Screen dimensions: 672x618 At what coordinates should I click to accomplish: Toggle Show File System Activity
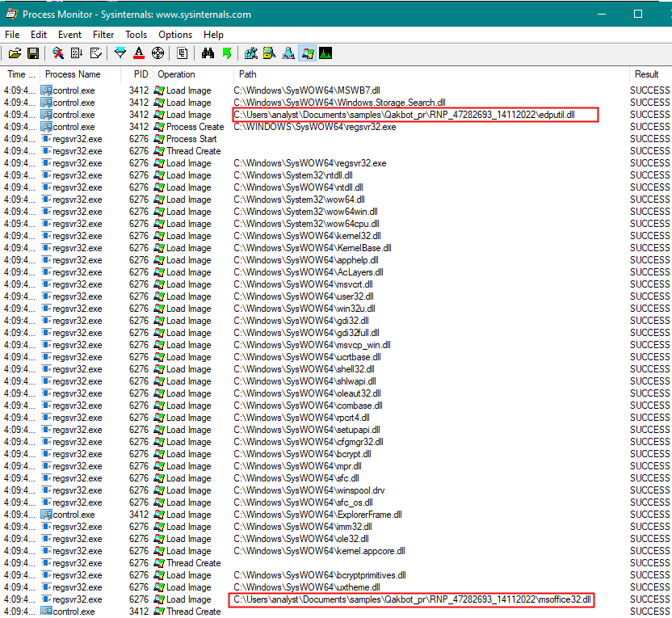(270, 53)
